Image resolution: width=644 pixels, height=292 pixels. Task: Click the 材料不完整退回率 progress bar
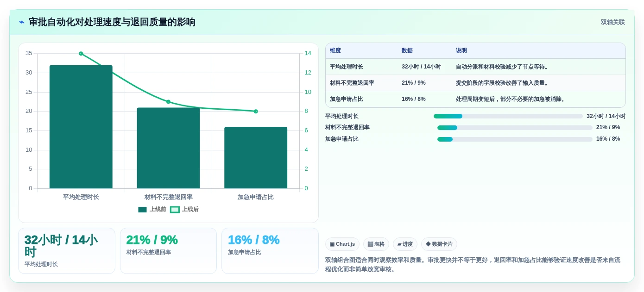click(515, 128)
